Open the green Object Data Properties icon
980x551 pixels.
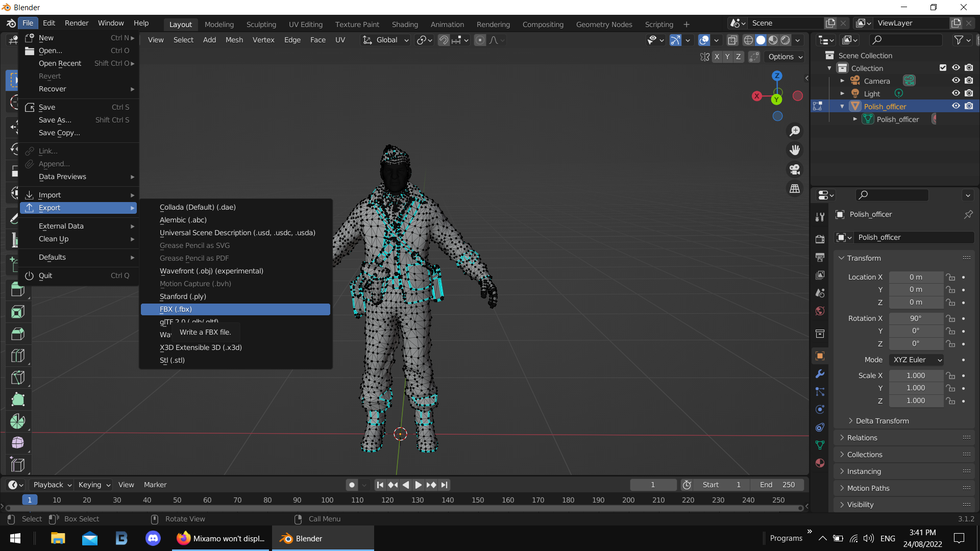[820, 445]
